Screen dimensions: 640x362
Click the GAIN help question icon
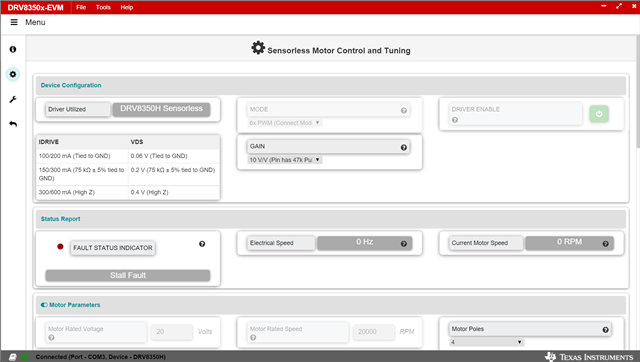tap(403, 147)
